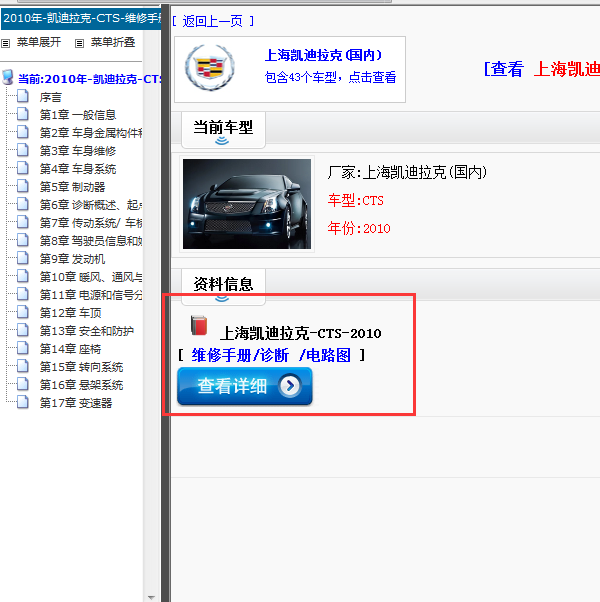
Task: Click the page icon next to 序言
Action: pos(23,96)
